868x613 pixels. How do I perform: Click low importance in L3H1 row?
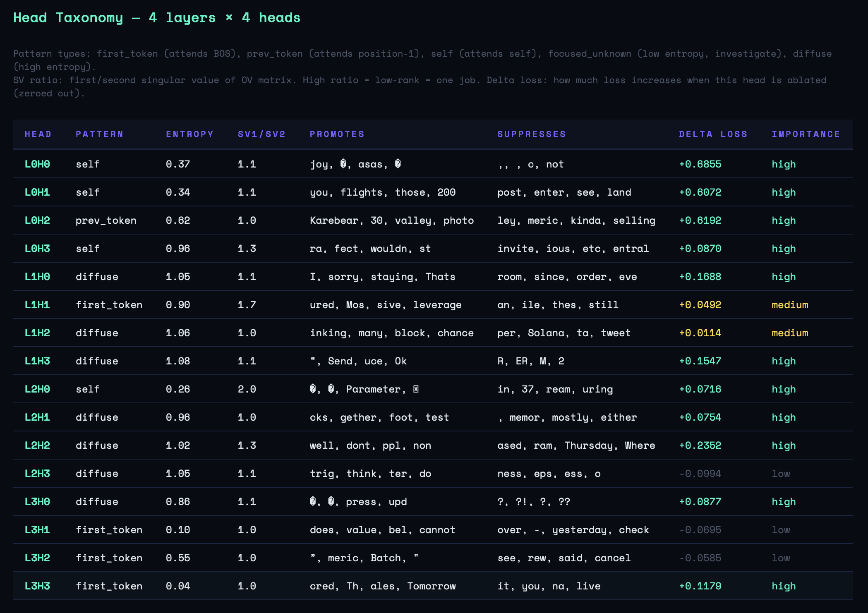click(781, 530)
